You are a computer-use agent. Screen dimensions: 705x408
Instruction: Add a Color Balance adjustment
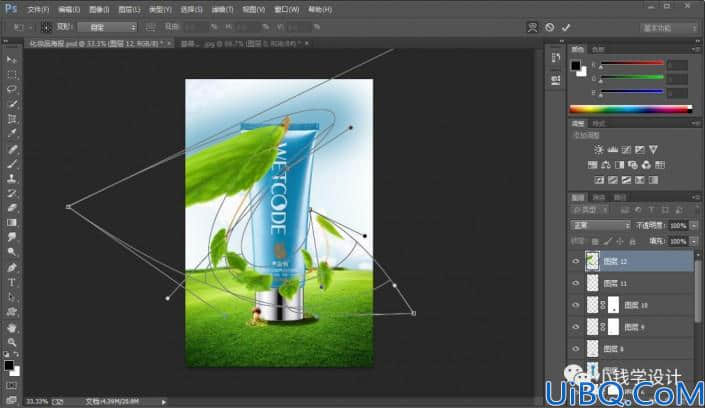pos(606,165)
